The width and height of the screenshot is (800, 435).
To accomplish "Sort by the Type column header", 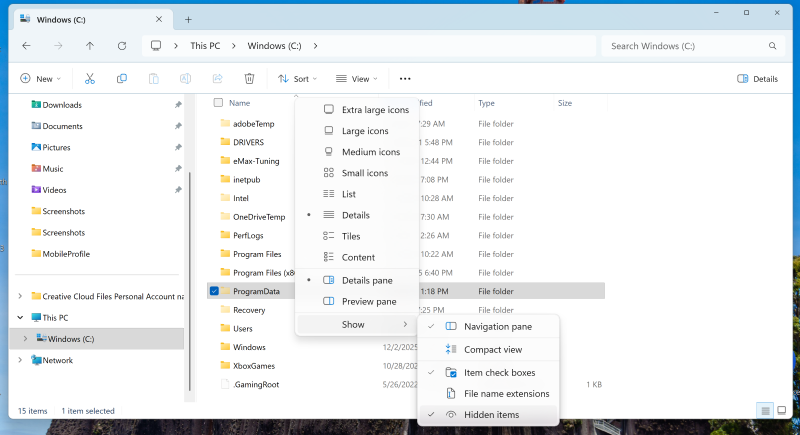I will click(486, 103).
